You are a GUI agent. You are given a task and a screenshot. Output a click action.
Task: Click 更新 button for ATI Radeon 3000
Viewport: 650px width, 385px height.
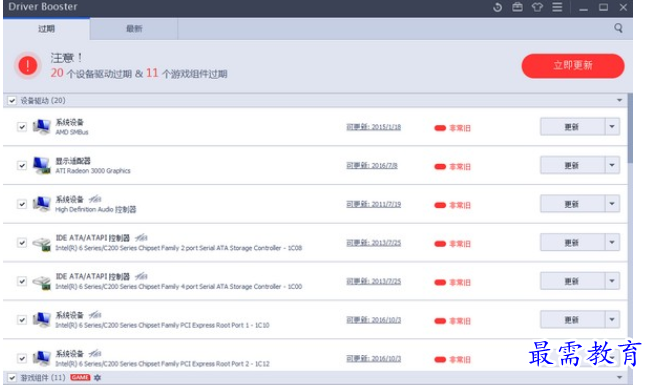(x=572, y=165)
